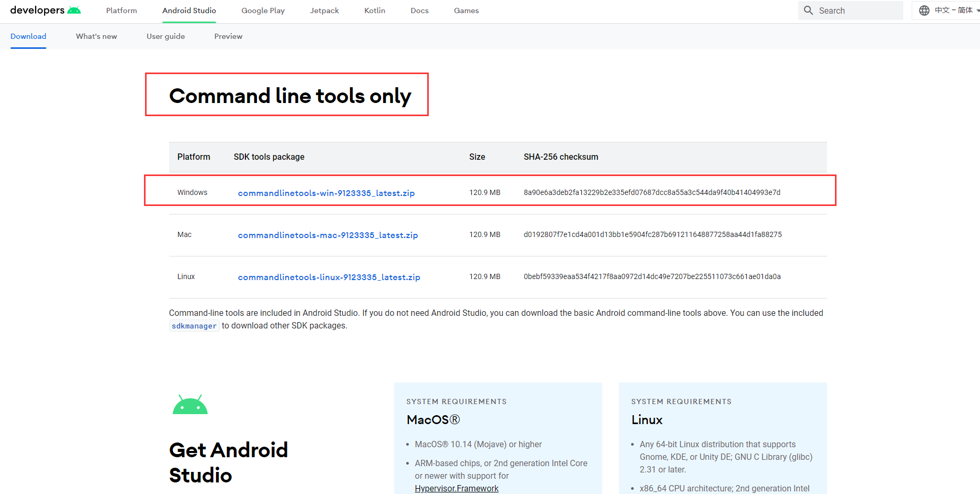
Task: Open the Kotlin section
Action: (x=375, y=11)
